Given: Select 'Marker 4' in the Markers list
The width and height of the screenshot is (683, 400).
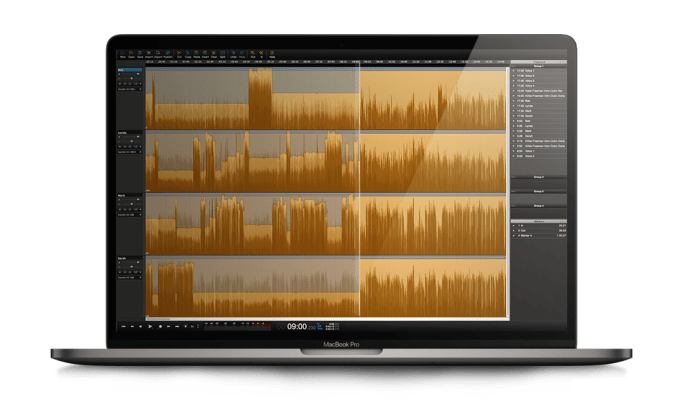Looking at the screenshot, I should tap(539, 235).
